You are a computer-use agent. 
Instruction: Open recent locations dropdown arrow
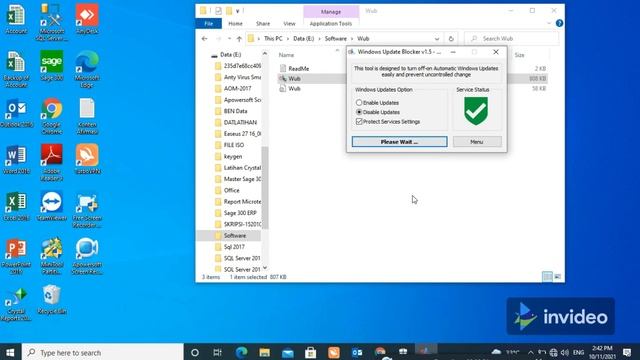pyautogui.click(x=229, y=39)
